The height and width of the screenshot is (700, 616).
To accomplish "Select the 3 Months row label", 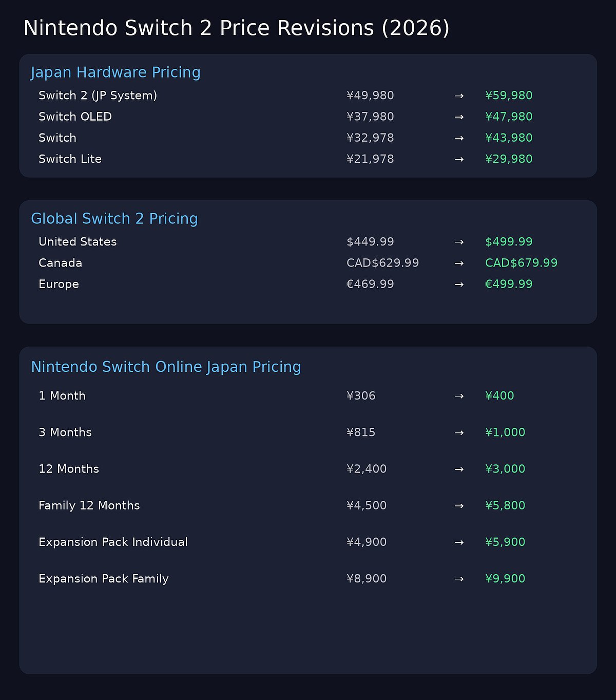I will tap(65, 432).
